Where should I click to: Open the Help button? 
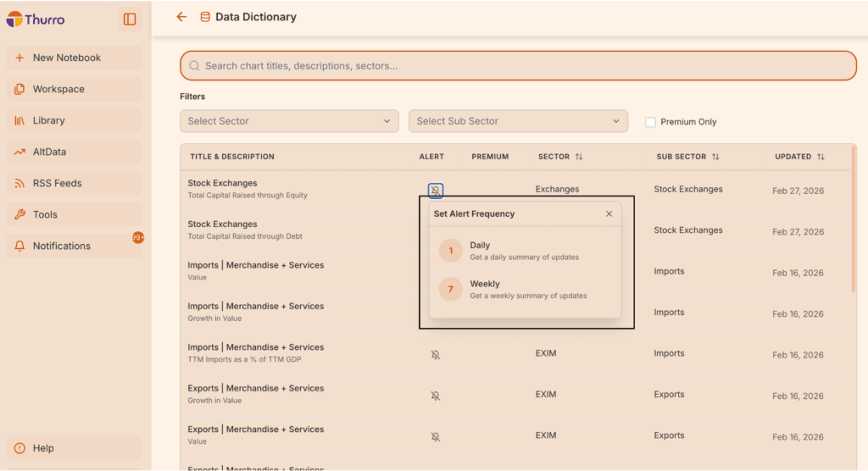(x=75, y=448)
